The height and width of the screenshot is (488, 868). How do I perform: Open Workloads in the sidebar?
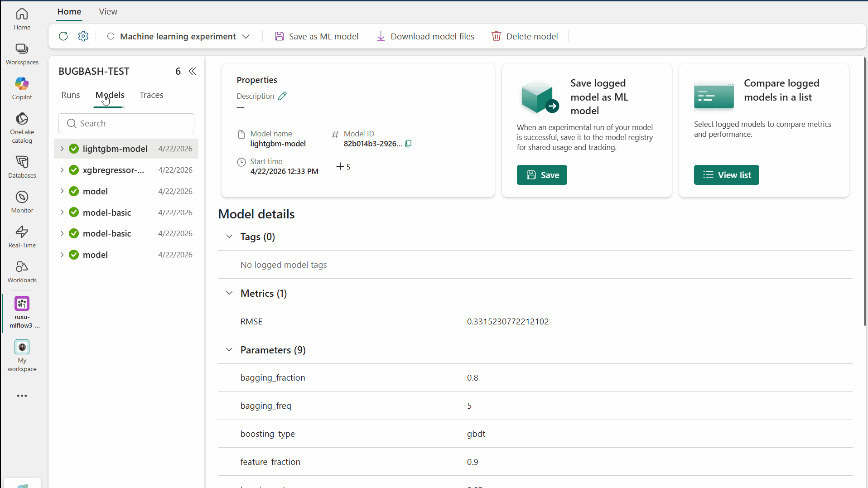coord(22,272)
